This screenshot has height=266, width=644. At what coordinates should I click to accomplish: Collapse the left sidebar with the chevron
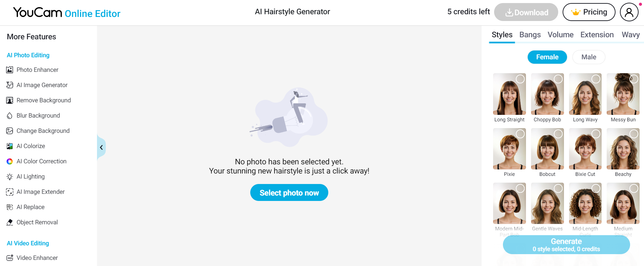[x=101, y=147]
